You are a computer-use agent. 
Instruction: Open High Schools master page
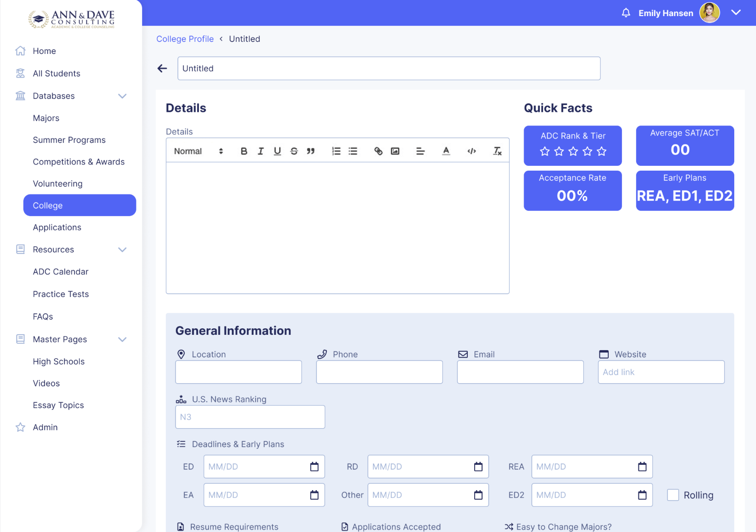pos(59,362)
